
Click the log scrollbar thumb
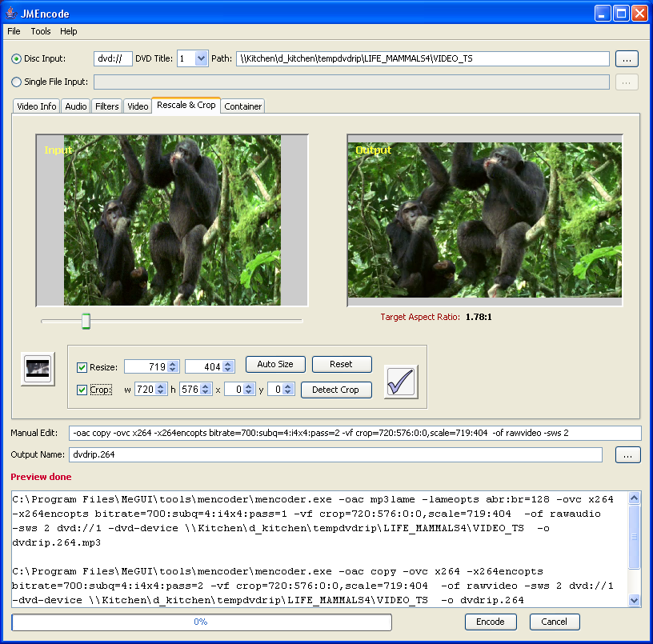(634, 537)
